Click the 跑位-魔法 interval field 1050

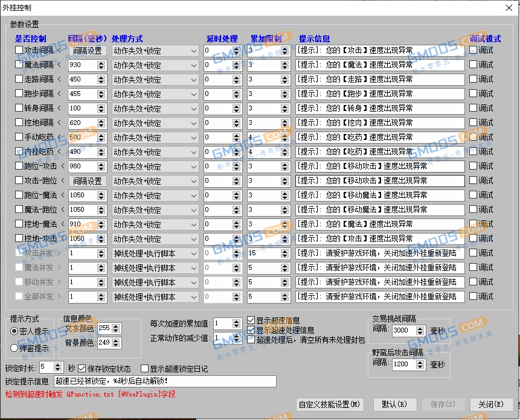83,195
